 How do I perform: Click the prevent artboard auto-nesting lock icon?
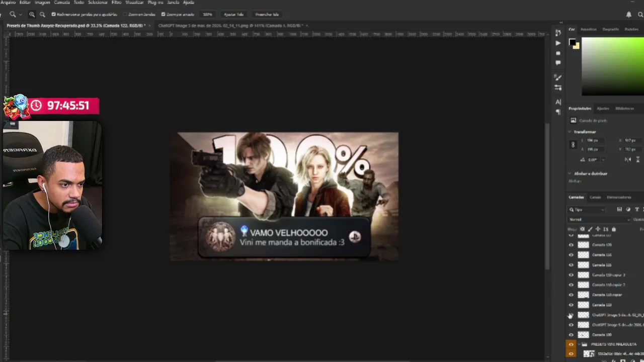(606, 229)
